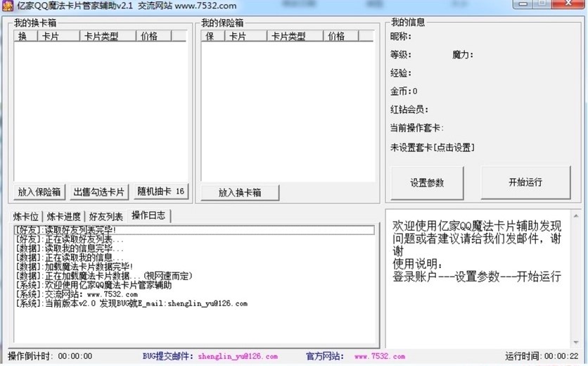Minimize the window

click(523, 4)
